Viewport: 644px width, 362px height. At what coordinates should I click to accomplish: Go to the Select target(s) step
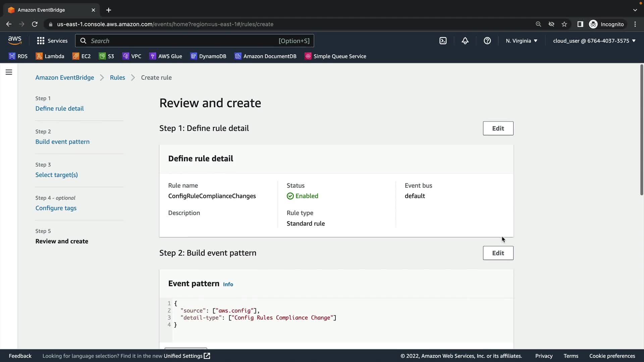[56, 175]
